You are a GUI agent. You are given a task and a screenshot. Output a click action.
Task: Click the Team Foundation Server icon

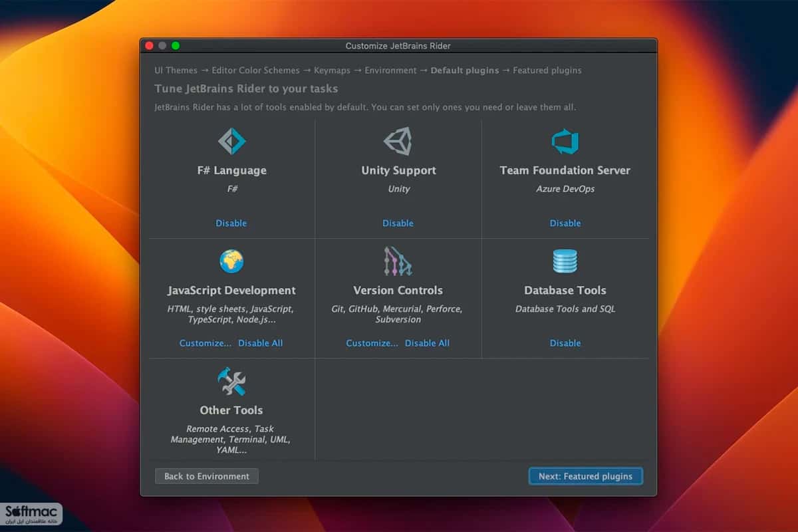point(565,141)
